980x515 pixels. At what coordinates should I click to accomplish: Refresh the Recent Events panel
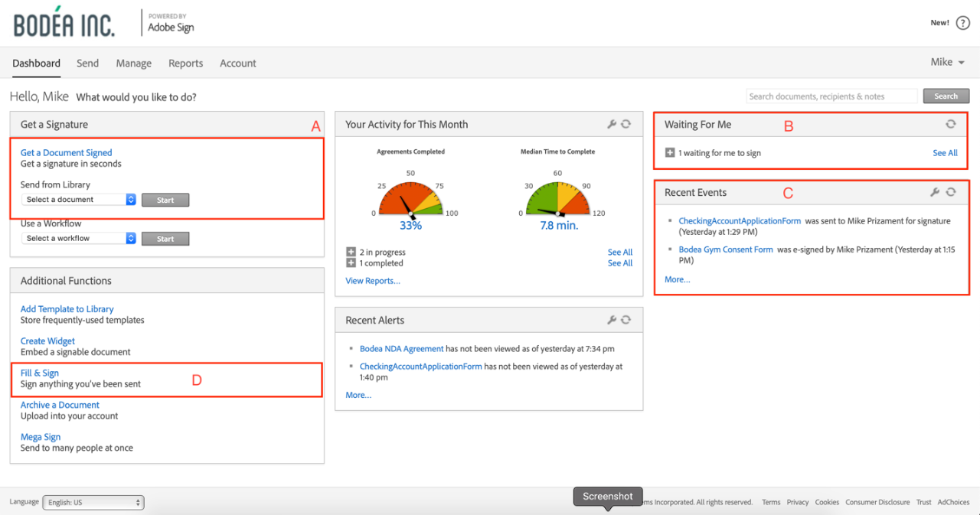[x=951, y=192]
